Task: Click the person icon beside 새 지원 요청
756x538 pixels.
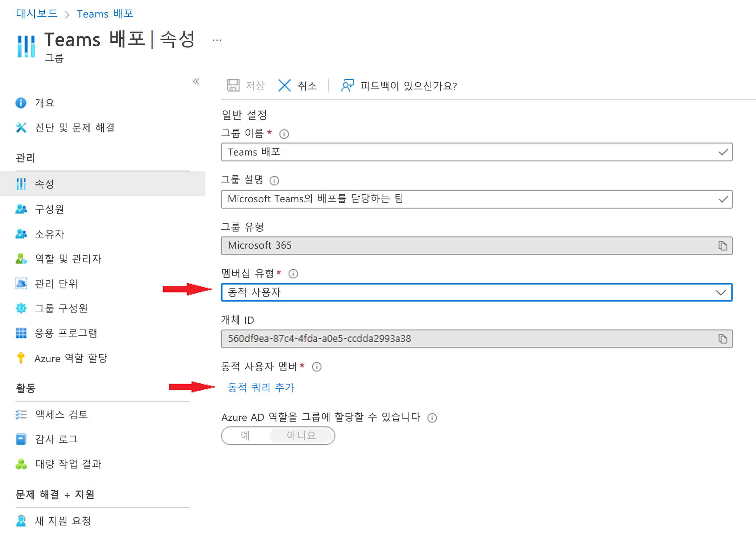Action: pyautogui.click(x=21, y=521)
